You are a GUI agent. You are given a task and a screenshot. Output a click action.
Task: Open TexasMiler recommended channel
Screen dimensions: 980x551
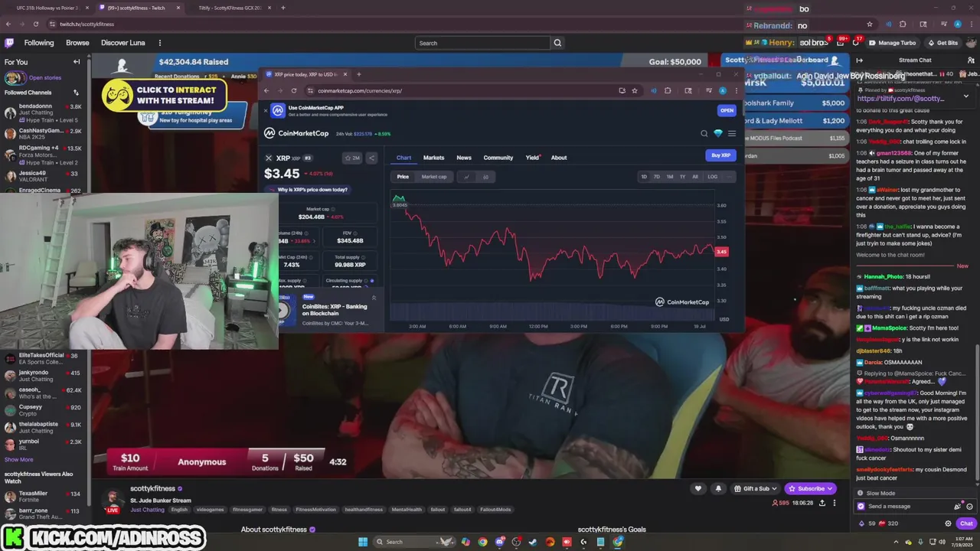(x=43, y=497)
